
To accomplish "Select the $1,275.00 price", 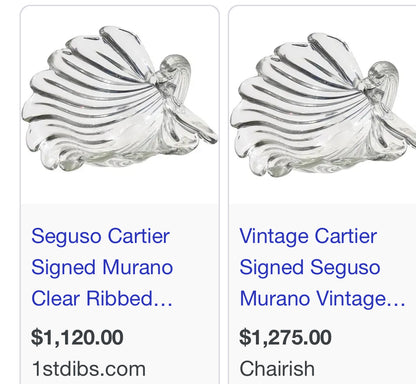I will (285, 337).
